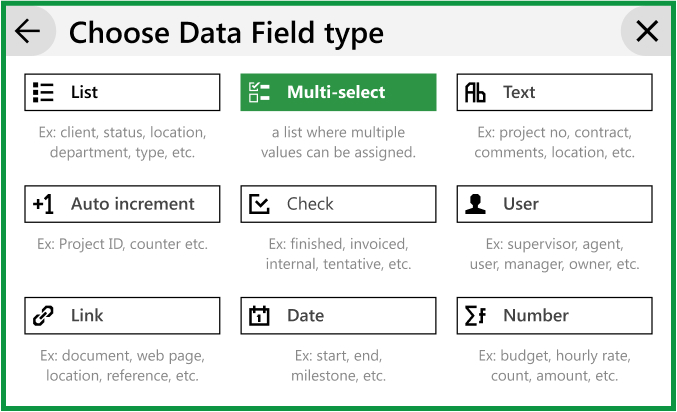Click the +1 auto increment icon
This screenshot has height=412, width=677.
click(43, 204)
